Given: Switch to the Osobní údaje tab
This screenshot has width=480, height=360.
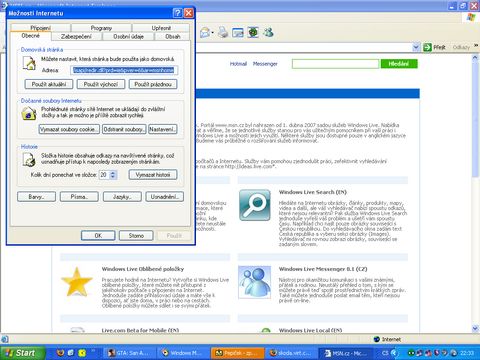Looking at the screenshot, I should point(128,36).
